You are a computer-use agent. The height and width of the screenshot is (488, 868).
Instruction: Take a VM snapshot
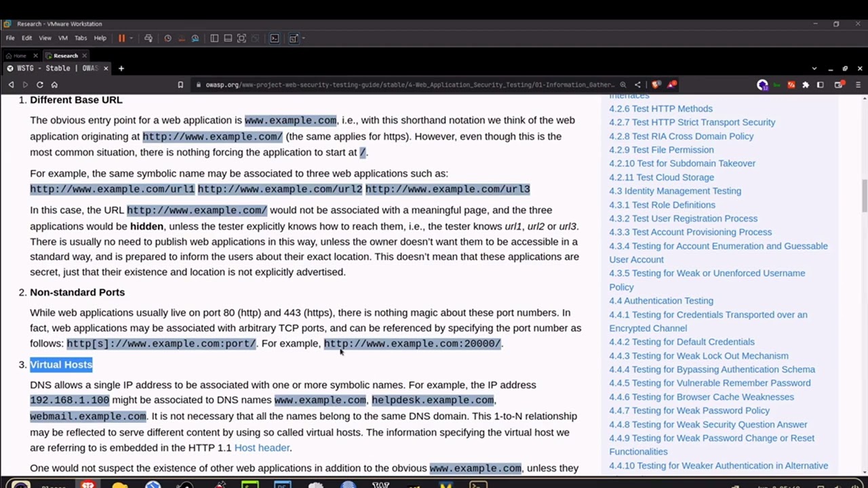167,38
